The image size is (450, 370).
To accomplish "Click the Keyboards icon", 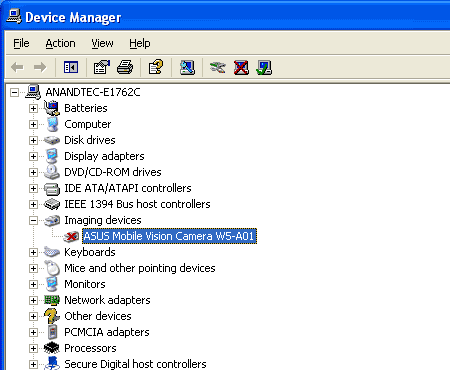I will tap(52, 252).
